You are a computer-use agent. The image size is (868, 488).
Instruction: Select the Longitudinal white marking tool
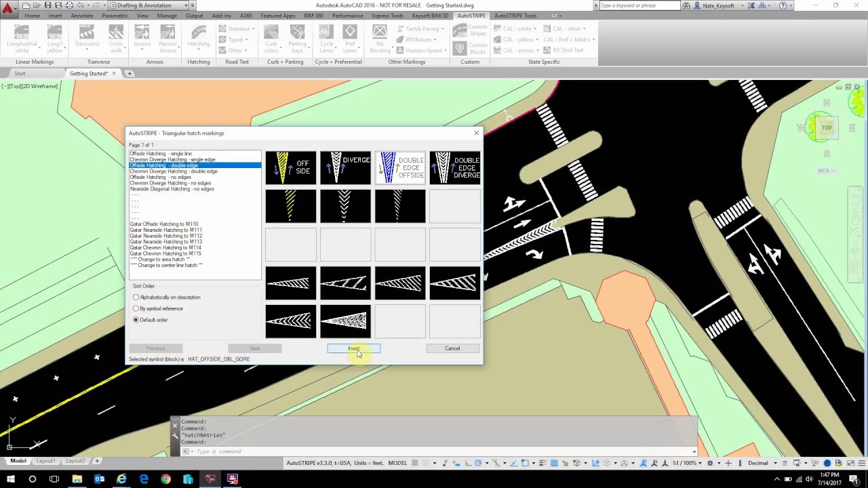22,39
